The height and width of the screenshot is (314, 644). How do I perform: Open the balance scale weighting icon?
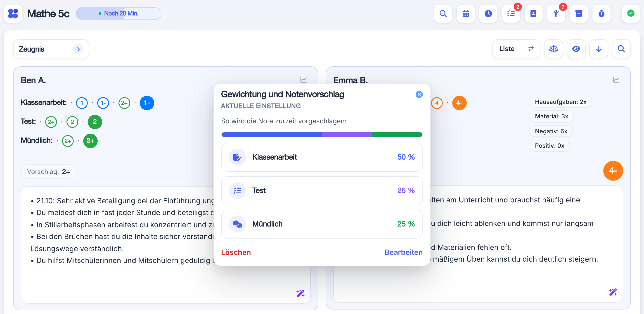pos(553,49)
